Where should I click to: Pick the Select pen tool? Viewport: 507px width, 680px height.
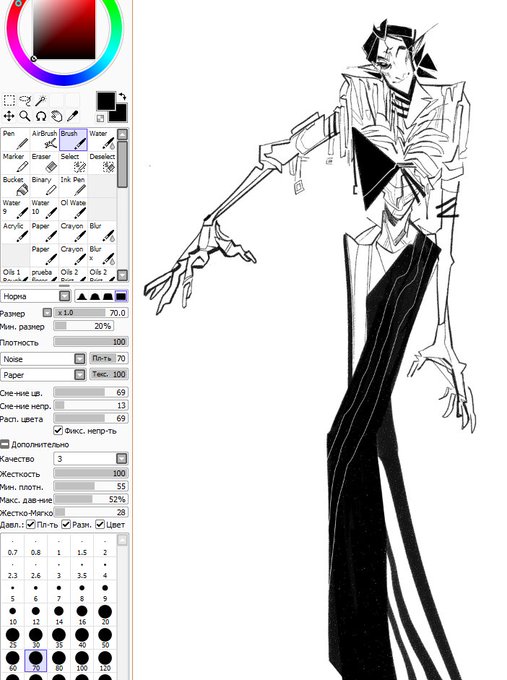click(x=73, y=163)
